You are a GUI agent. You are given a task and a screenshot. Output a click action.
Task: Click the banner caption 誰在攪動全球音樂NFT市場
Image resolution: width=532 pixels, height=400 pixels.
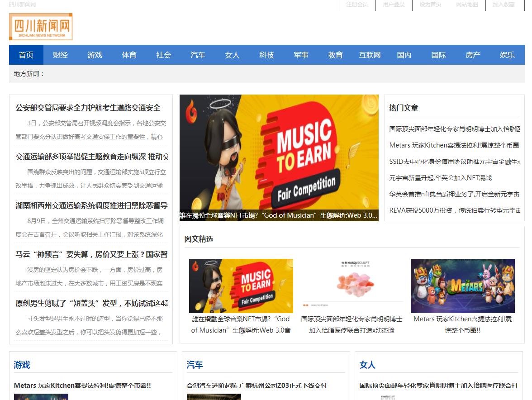point(279,215)
